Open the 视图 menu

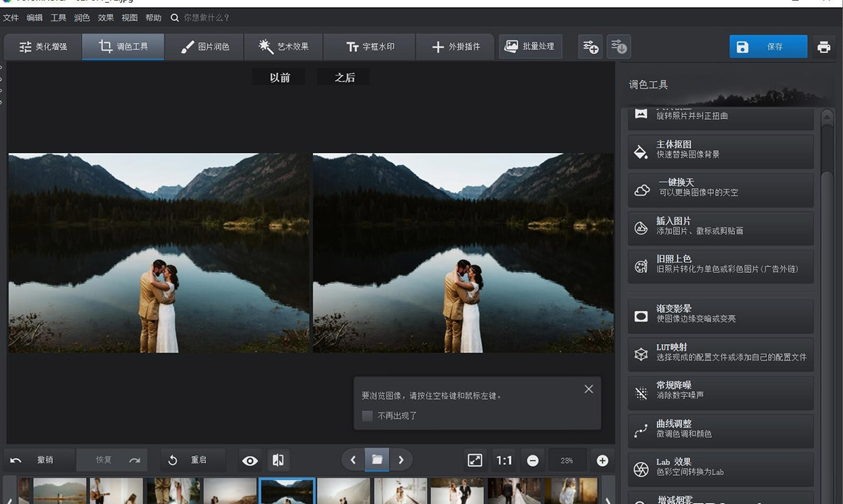click(x=129, y=18)
